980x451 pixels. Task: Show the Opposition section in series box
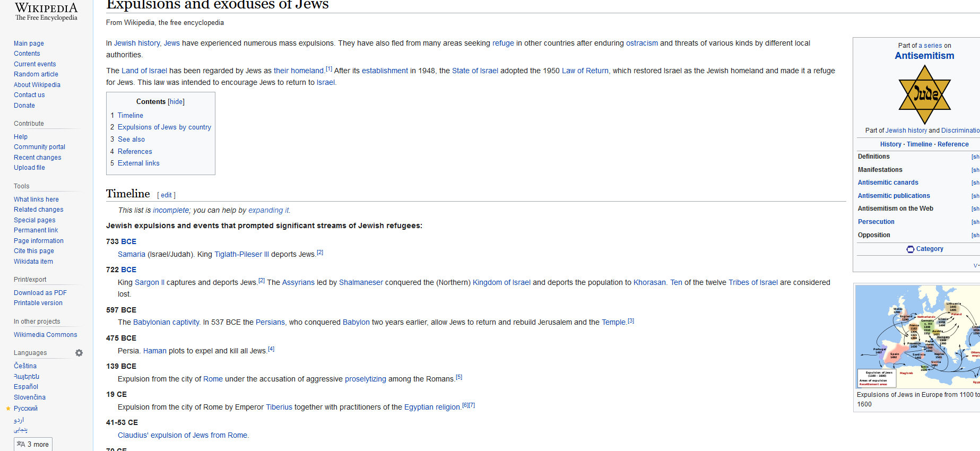point(975,236)
